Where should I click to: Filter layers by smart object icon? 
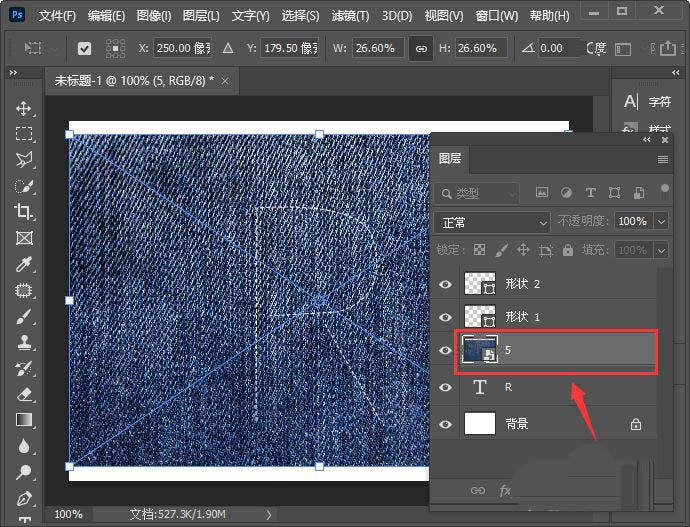(x=639, y=192)
